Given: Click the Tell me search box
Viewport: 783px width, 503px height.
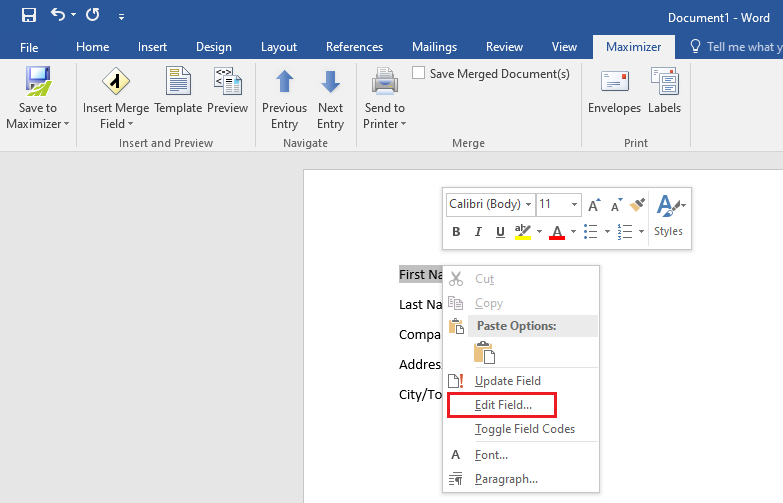Looking at the screenshot, I should (742, 47).
